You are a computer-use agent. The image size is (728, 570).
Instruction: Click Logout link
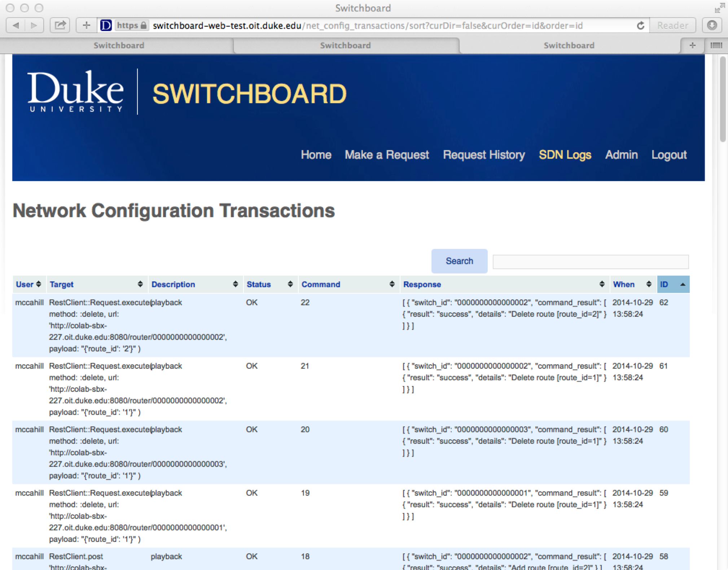[x=669, y=155]
